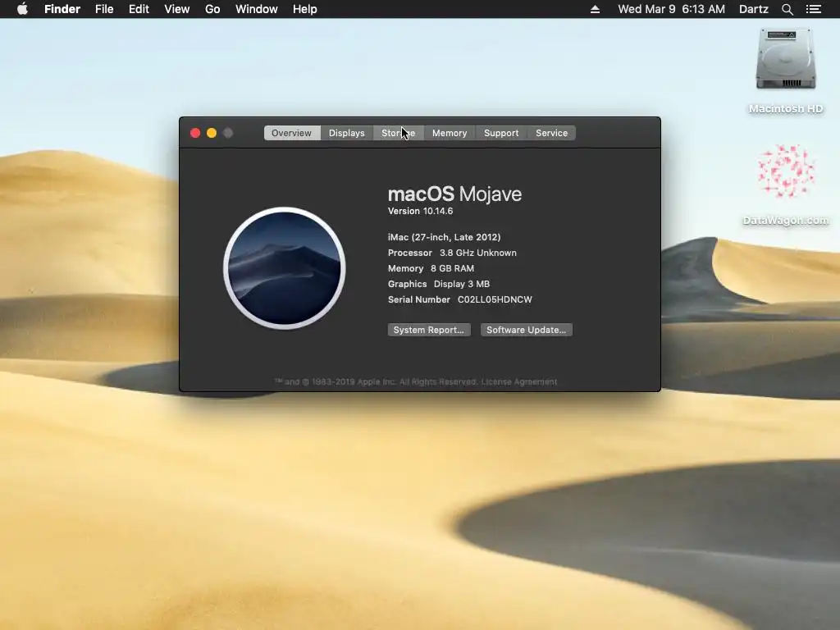Image resolution: width=840 pixels, height=630 pixels.
Task: Switch to the Overview tab
Action: pos(291,133)
